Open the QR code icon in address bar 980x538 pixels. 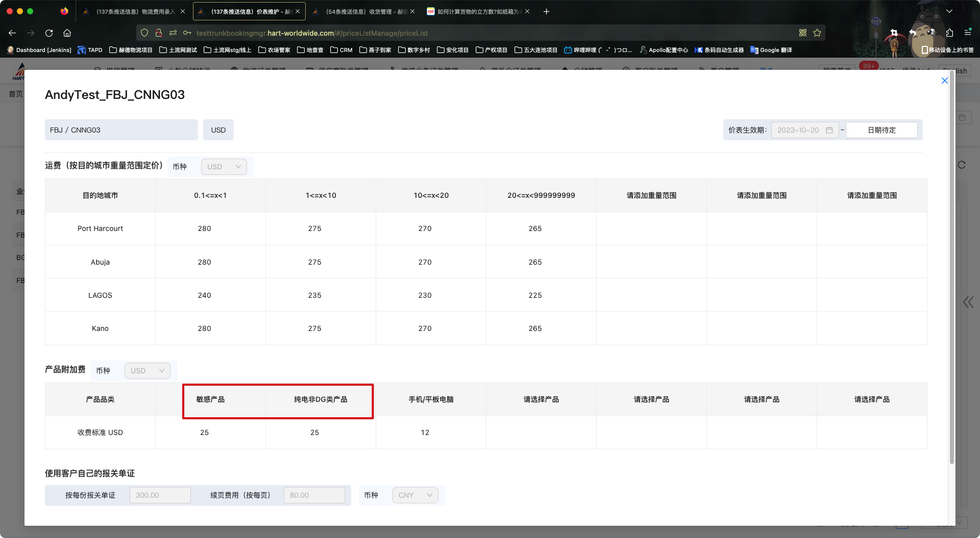(x=803, y=33)
